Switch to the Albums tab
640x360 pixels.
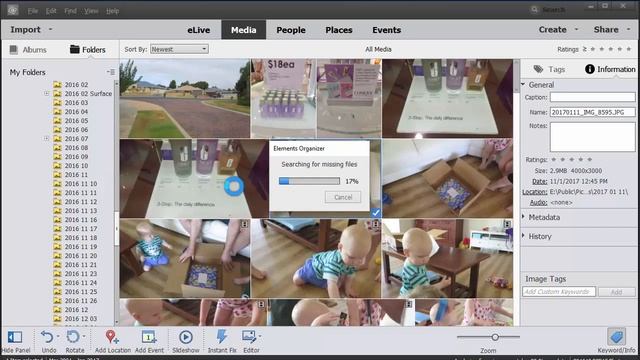(x=28, y=50)
